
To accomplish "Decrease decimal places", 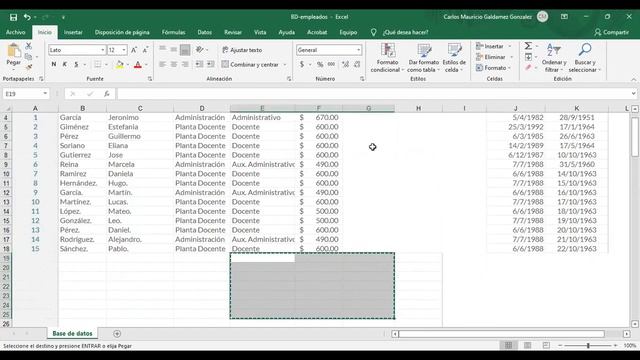I will tap(357, 64).
